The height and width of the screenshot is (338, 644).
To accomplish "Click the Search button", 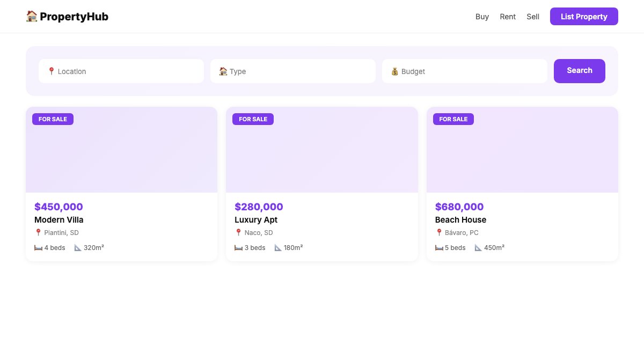I will 580,70.
